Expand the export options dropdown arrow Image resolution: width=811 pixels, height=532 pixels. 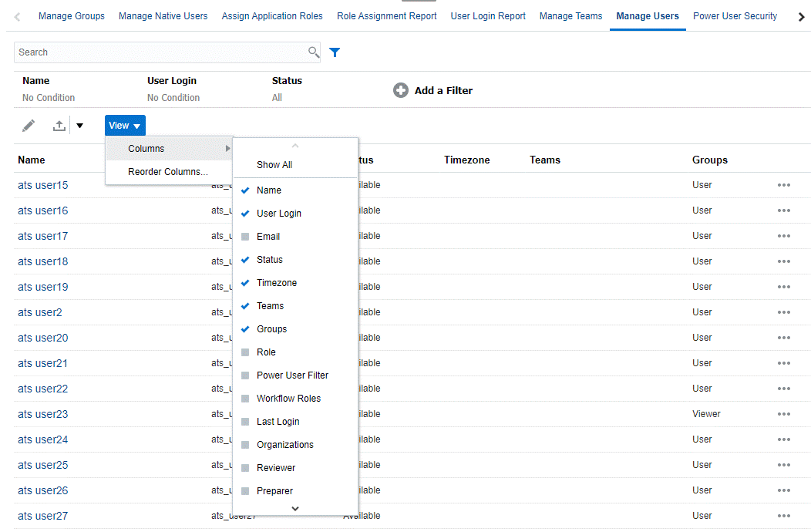[x=79, y=126]
